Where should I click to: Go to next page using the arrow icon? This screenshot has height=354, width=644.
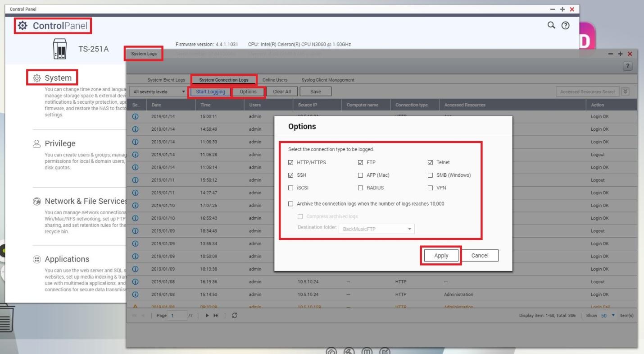pyautogui.click(x=208, y=315)
